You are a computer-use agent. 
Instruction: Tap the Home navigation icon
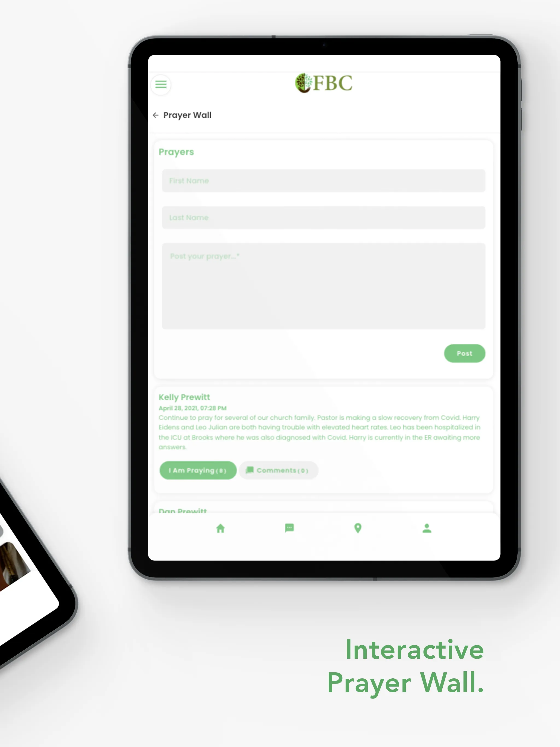pos(221,528)
